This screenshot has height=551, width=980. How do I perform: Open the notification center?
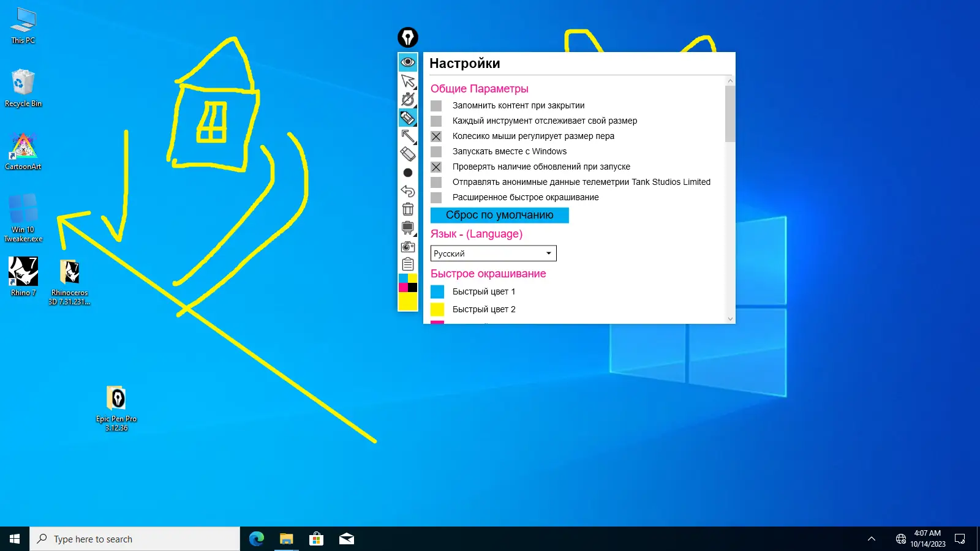tap(960, 539)
